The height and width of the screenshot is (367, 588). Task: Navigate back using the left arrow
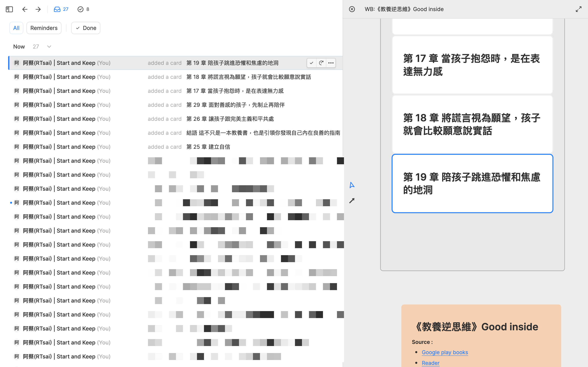click(x=25, y=9)
